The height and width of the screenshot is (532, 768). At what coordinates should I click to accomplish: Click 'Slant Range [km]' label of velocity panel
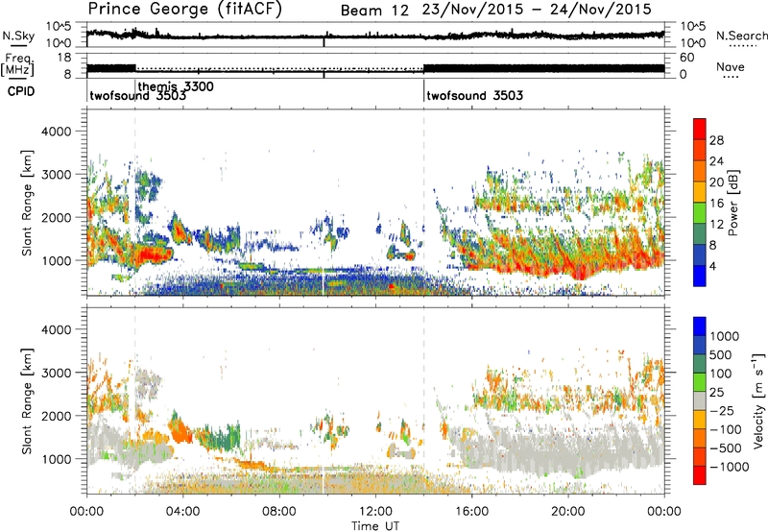pyautogui.click(x=27, y=400)
